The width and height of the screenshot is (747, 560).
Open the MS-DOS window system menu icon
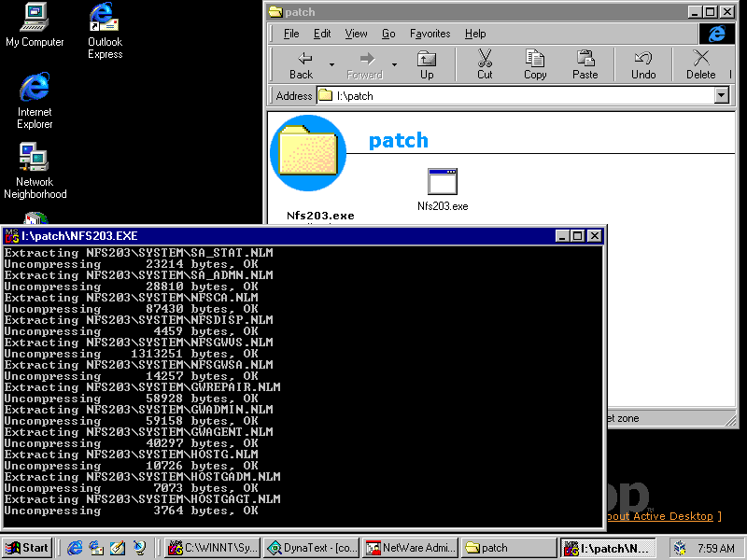click(11, 236)
